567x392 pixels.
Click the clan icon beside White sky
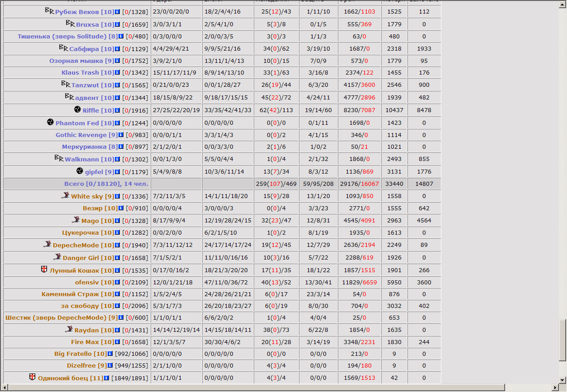pyautogui.click(x=66, y=195)
